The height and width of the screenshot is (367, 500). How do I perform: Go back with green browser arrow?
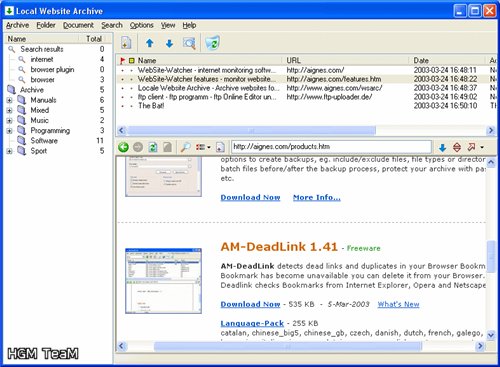tap(123, 147)
